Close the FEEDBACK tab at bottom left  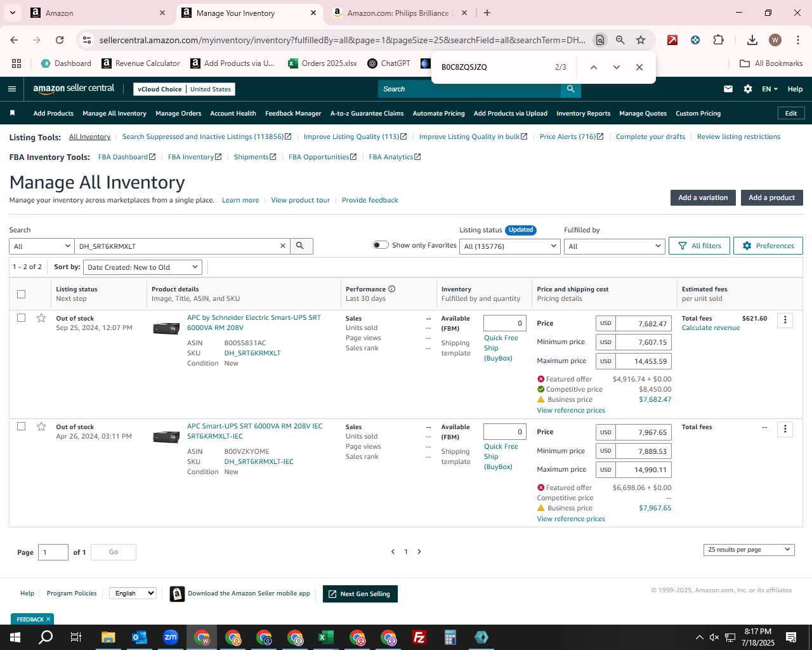[x=48, y=619]
